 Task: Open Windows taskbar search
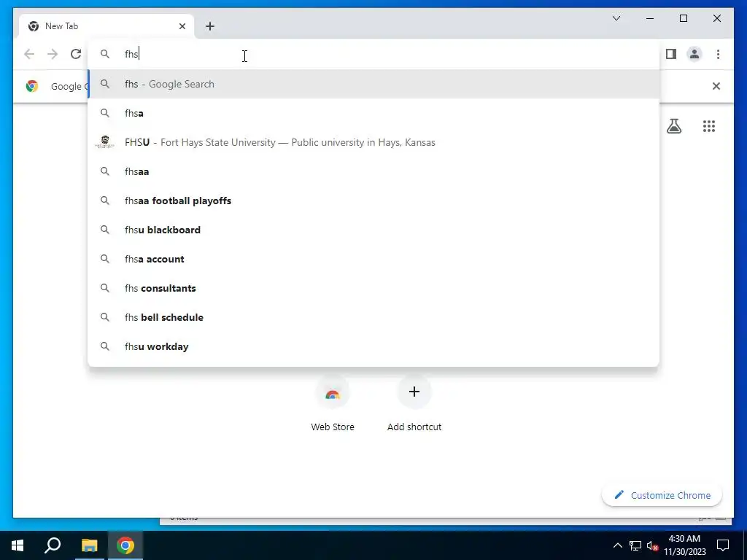[x=53, y=545]
